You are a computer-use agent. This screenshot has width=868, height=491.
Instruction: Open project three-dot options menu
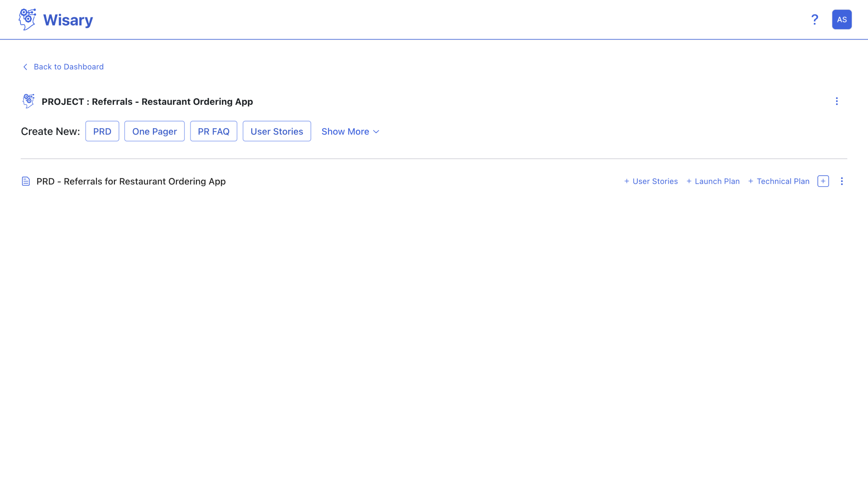(836, 101)
